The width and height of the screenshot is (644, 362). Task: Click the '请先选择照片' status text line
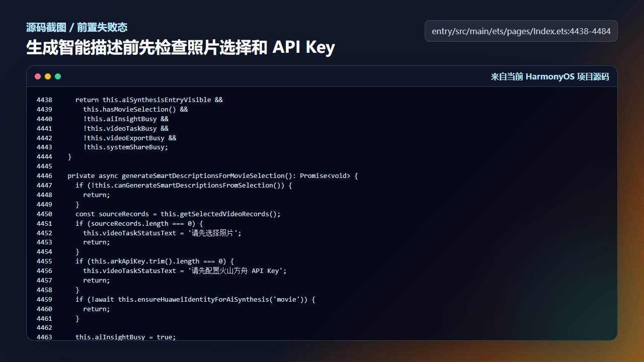pos(163,233)
